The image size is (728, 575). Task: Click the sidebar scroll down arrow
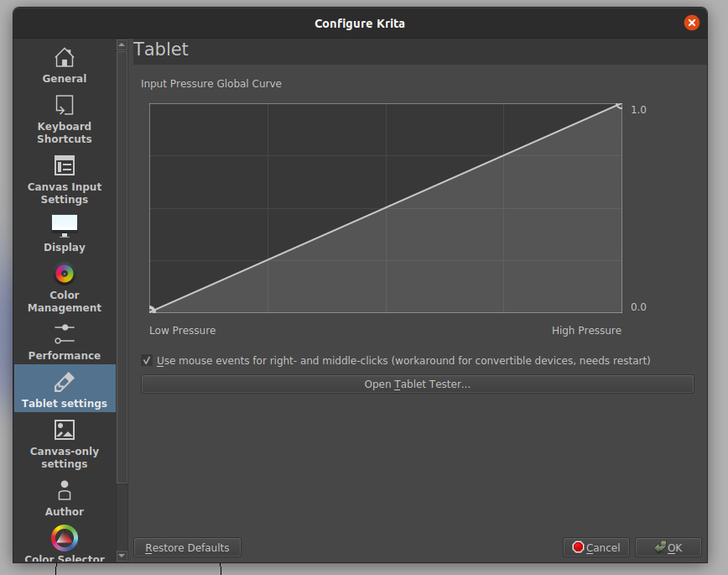122,556
